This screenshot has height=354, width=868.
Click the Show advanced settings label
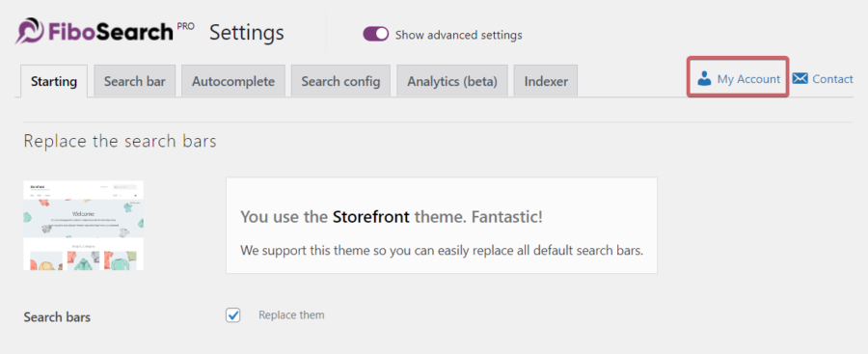click(458, 35)
